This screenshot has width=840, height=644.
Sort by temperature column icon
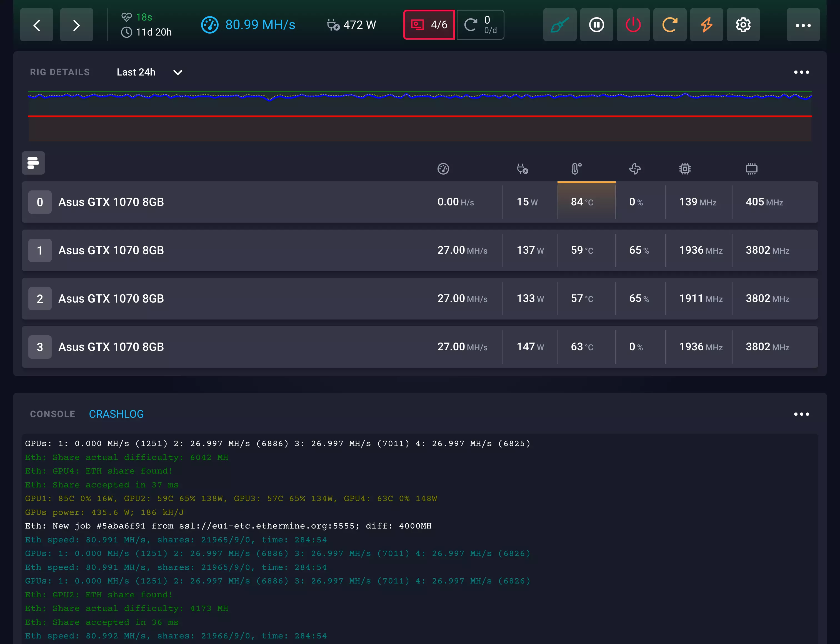click(x=576, y=169)
